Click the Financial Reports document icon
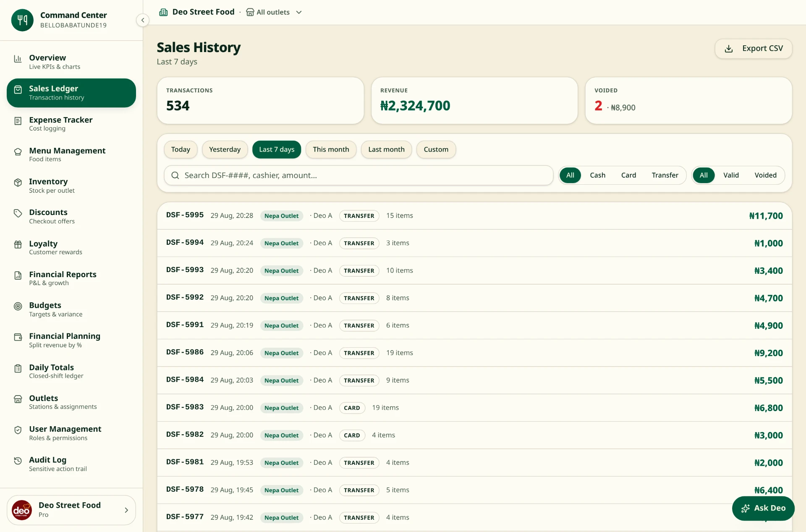This screenshot has width=806, height=532. (18, 275)
